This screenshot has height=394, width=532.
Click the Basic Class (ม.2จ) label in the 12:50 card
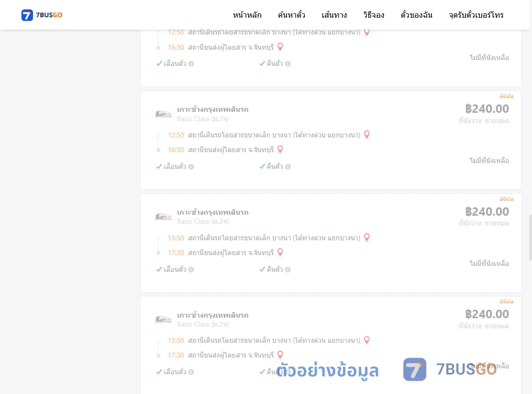202,119
